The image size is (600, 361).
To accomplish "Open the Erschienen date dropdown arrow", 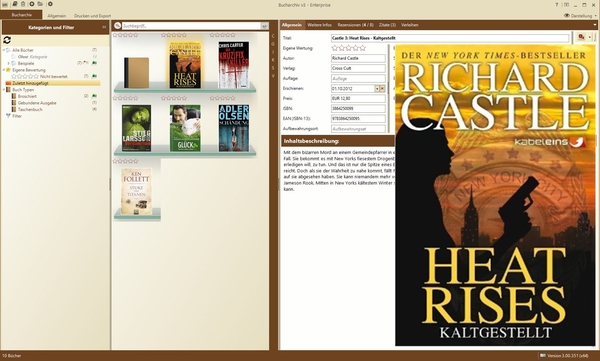I will click(377, 88).
